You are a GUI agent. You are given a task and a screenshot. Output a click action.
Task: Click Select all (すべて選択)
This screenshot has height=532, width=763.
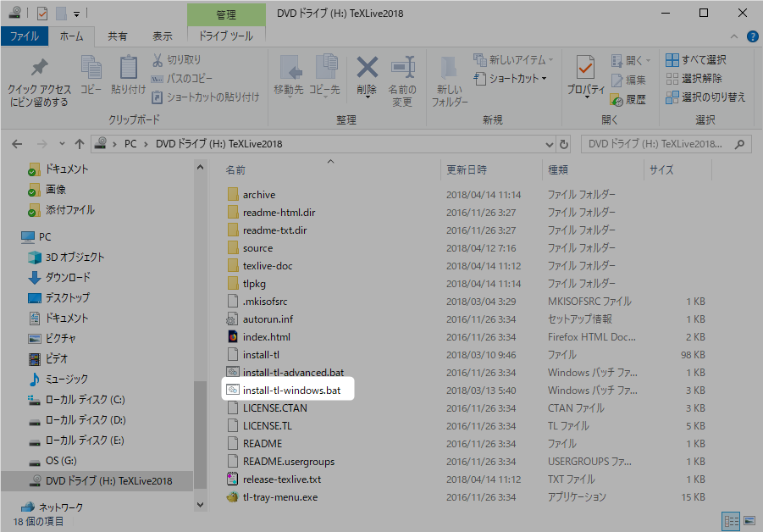(696, 60)
